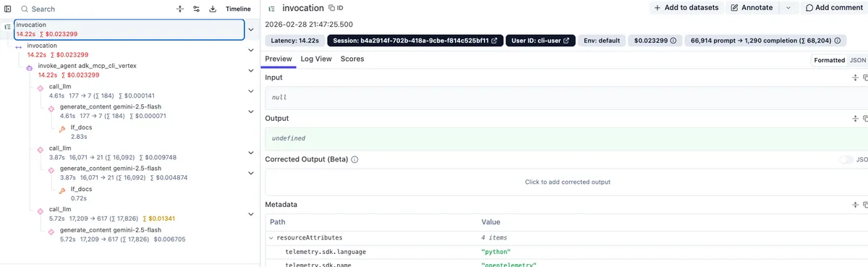The width and height of the screenshot is (868, 267).
Task: Click the telemetry.sdk.language path cell
Action: (325, 252)
